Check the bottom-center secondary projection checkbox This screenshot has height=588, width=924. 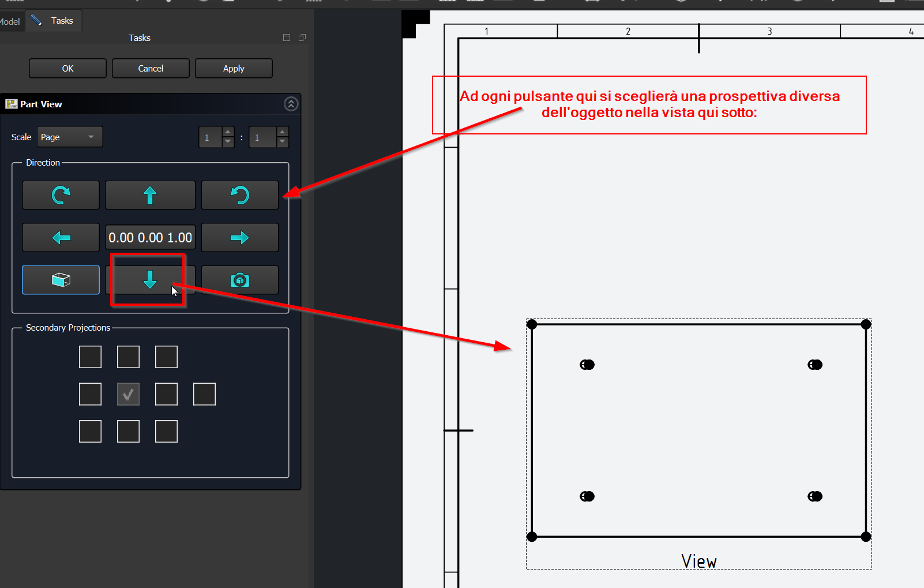[x=128, y=431]
